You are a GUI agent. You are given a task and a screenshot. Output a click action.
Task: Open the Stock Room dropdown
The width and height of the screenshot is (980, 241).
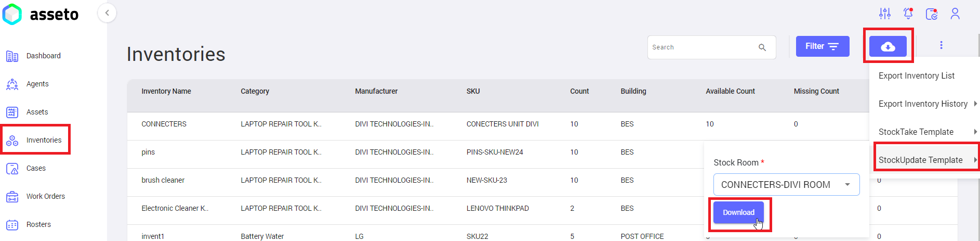pyautogui.click(x=786, y=185)
